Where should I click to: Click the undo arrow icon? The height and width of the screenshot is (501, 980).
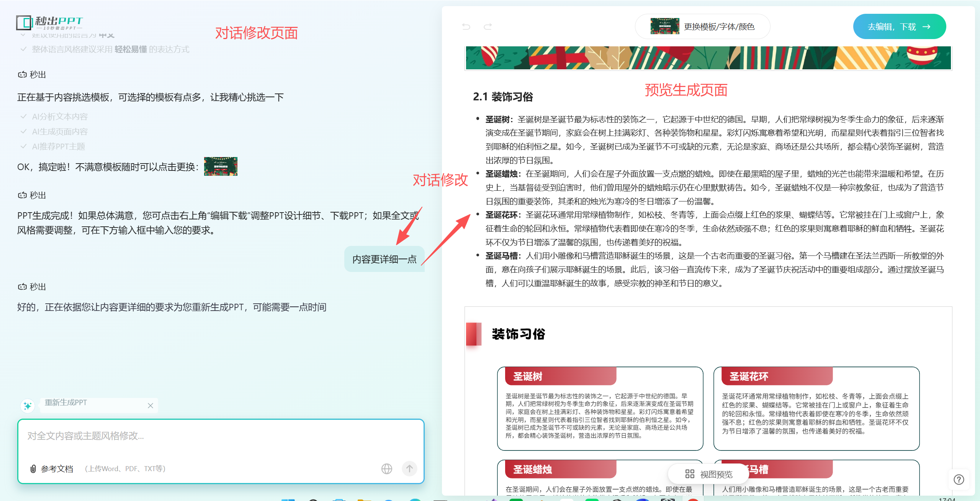[x=466, y=26]
